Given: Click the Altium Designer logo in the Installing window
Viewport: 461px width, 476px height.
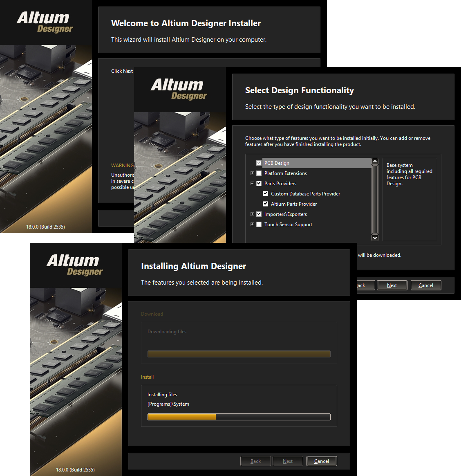Looking at the screenshot, I should tap(74, 265).
